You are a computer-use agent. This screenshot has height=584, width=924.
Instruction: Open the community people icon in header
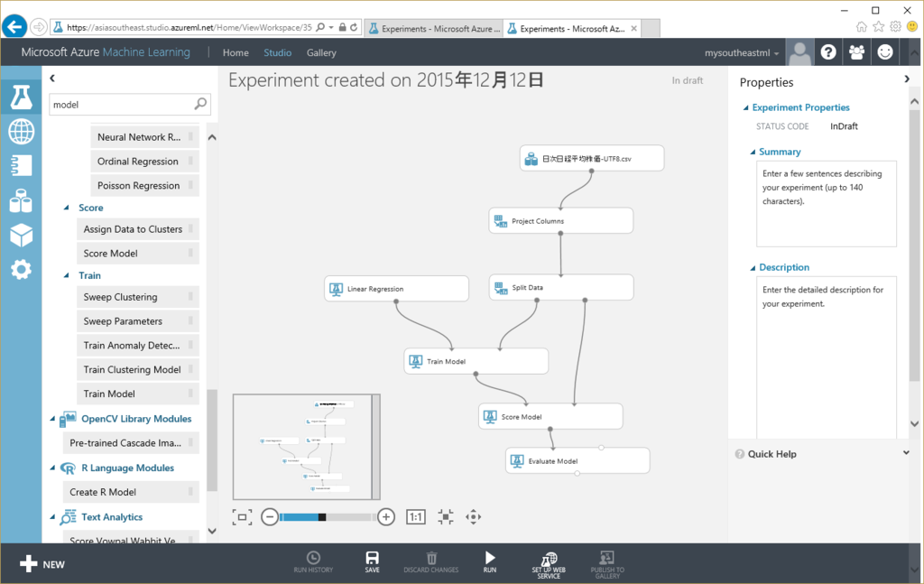(856, 52)
